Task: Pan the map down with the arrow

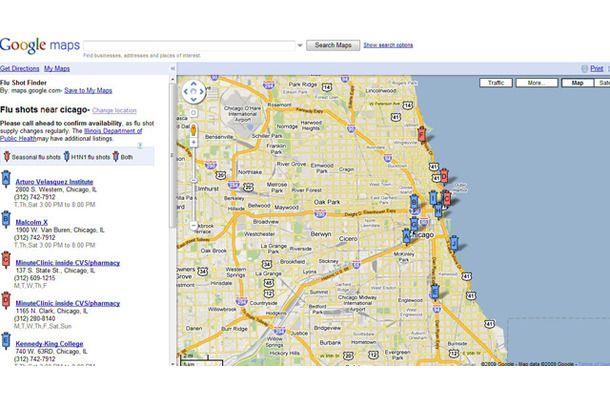Action: click(x=193, y=100)
